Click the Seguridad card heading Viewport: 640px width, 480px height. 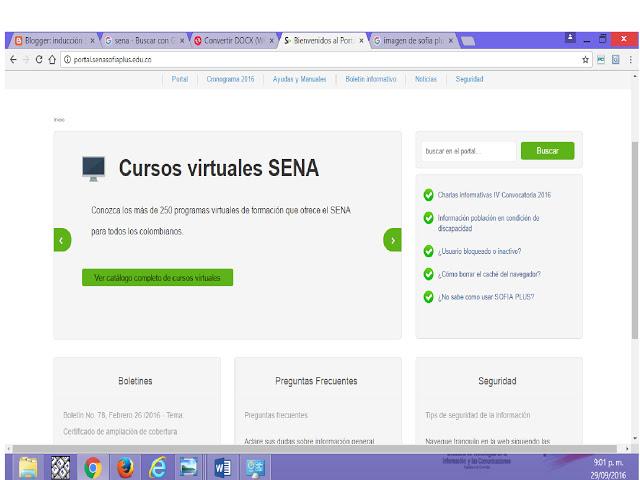pyautogui.click(x=497, y=381)
